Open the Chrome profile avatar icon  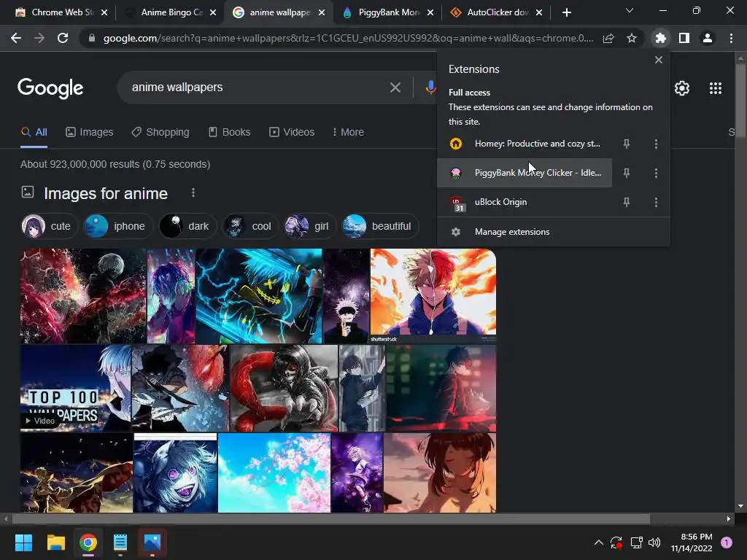pyautogui.click(x=708, y=38)
